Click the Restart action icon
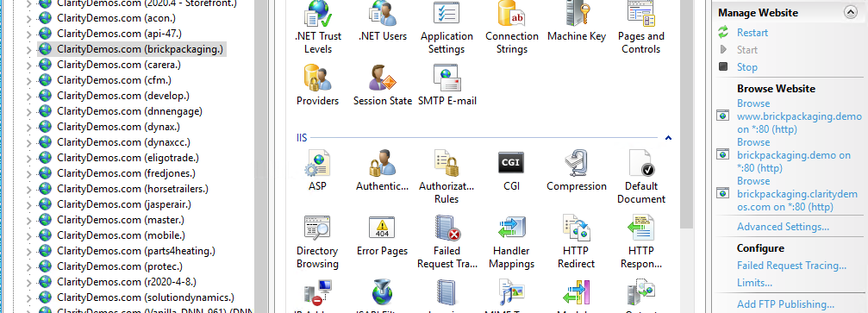 point(723,33)
